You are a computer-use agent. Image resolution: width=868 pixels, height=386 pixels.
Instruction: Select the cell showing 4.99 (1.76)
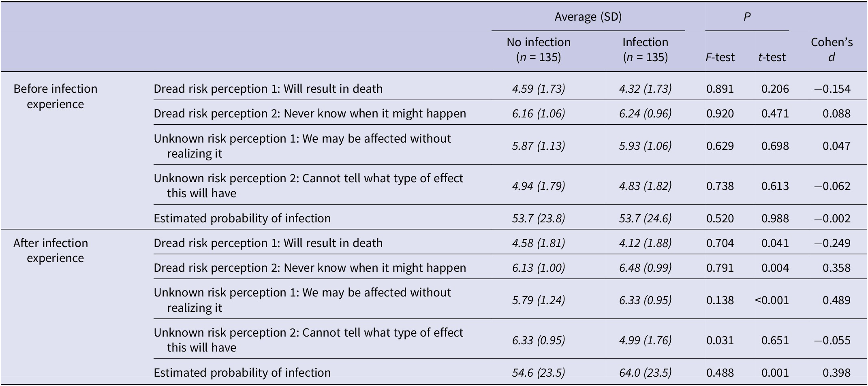click(645, 340)
